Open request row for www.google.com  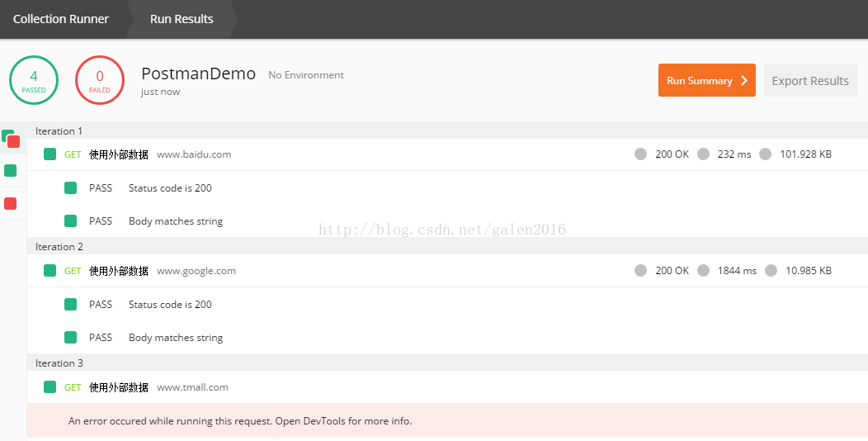pos(447,271)
